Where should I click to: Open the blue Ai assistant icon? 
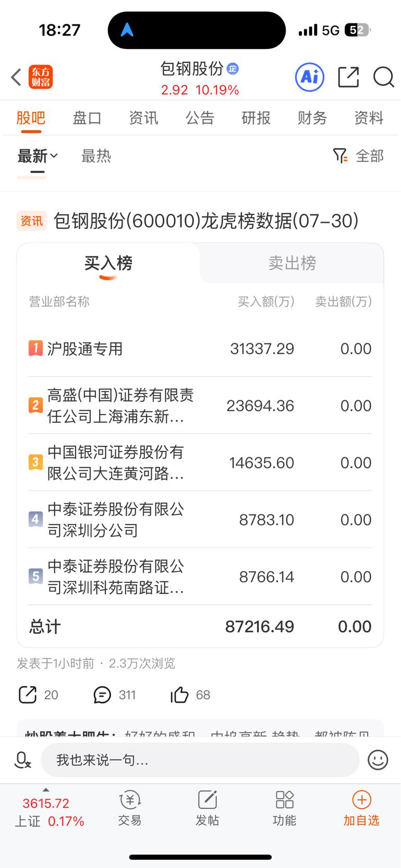tap(310, 77)
